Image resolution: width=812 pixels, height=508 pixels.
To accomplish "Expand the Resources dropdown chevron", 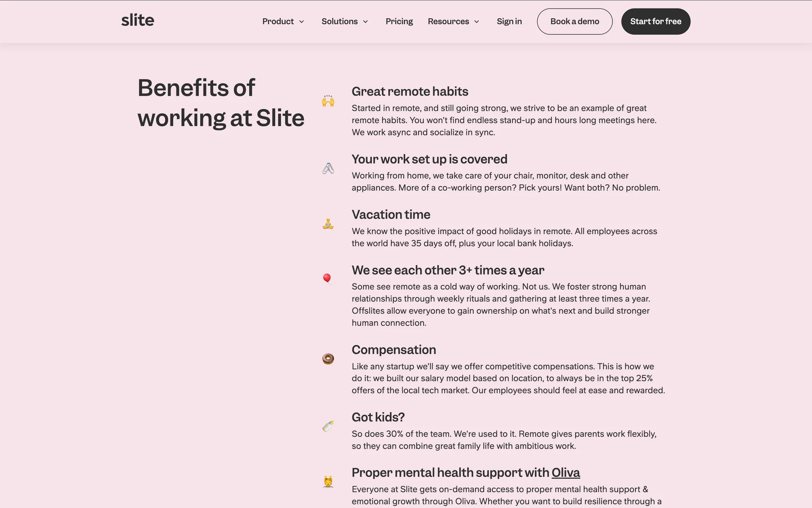I will (477, 22).
